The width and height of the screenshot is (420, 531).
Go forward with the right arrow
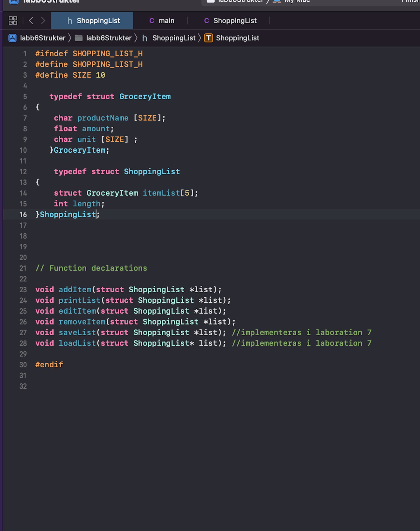click(x=43, y=21)
